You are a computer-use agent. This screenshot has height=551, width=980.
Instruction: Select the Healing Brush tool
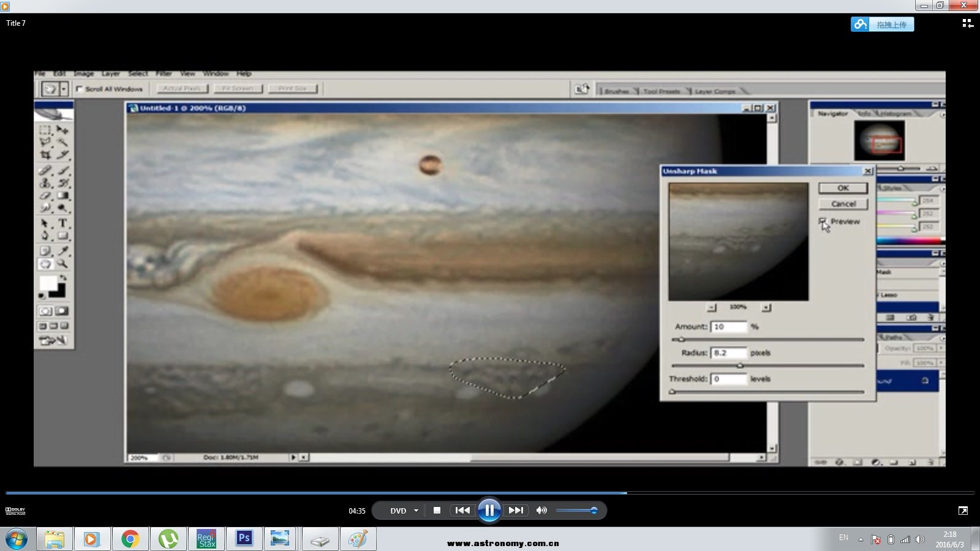[45, 170]
